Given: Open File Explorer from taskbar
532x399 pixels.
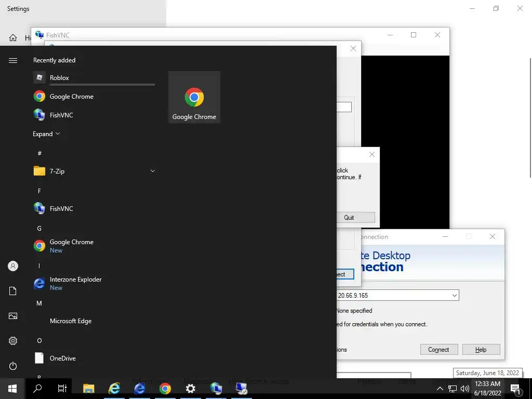Looking at the screenshot, I should click(x=88, y=389).
